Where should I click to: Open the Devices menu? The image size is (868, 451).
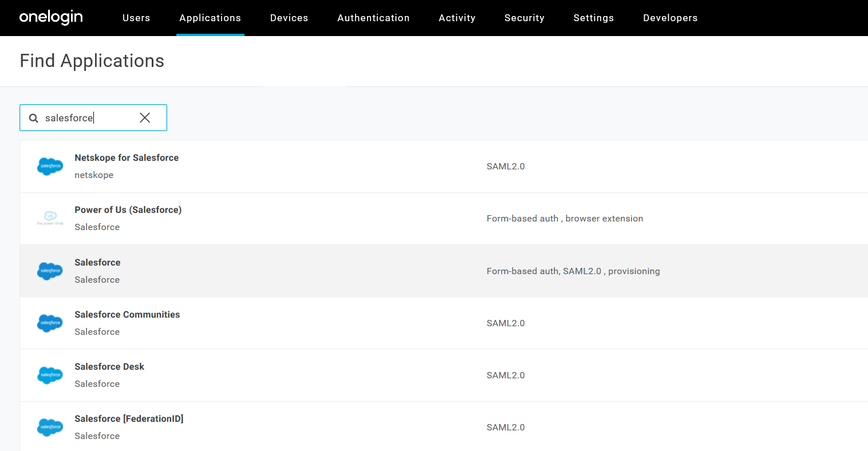289,18
